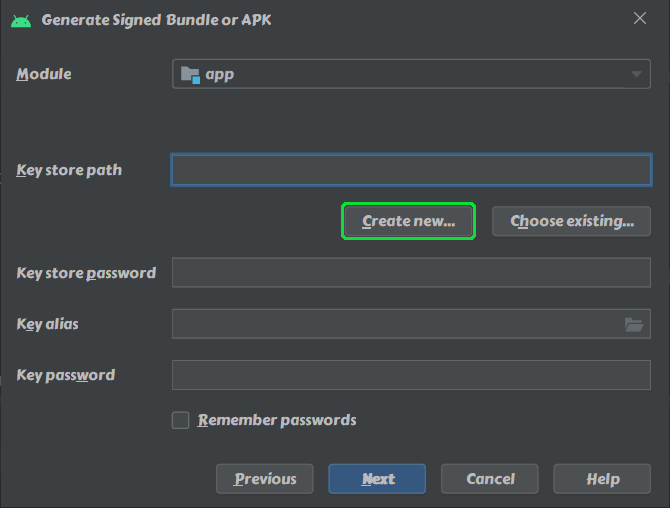Go back with the Previous button

[x=264, y=479]
